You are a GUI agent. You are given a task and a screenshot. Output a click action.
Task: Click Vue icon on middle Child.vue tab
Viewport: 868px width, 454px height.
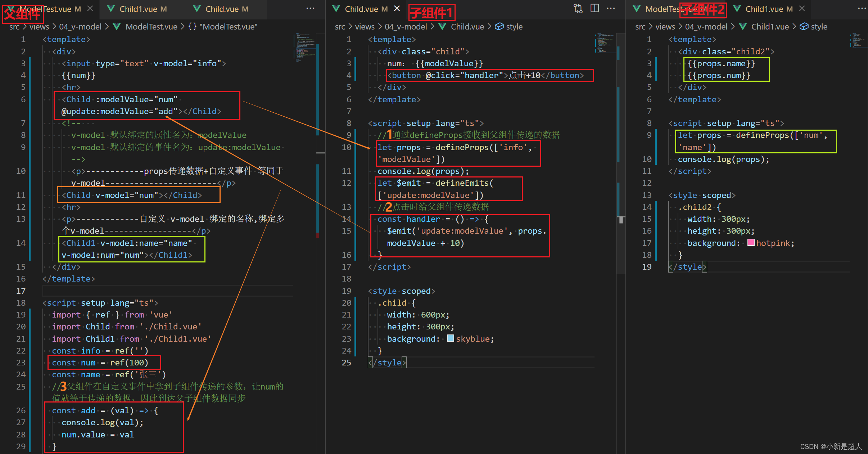click(336, 9)
